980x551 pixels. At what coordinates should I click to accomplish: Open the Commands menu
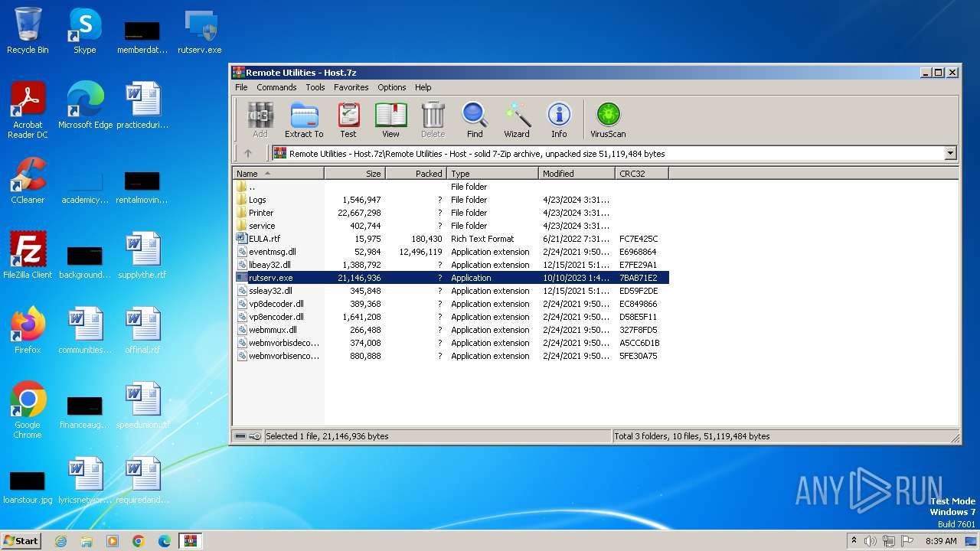(x=276, y=87)
